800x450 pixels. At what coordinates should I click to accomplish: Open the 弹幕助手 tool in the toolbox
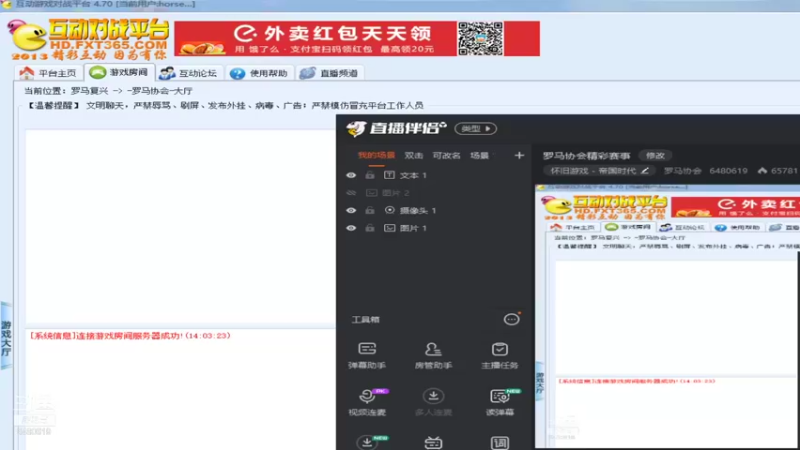click(x=367, y=356)
